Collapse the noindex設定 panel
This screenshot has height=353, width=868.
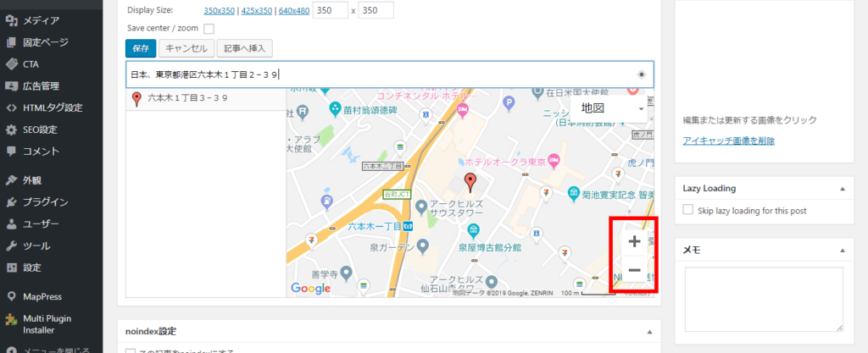pos(648,331)
